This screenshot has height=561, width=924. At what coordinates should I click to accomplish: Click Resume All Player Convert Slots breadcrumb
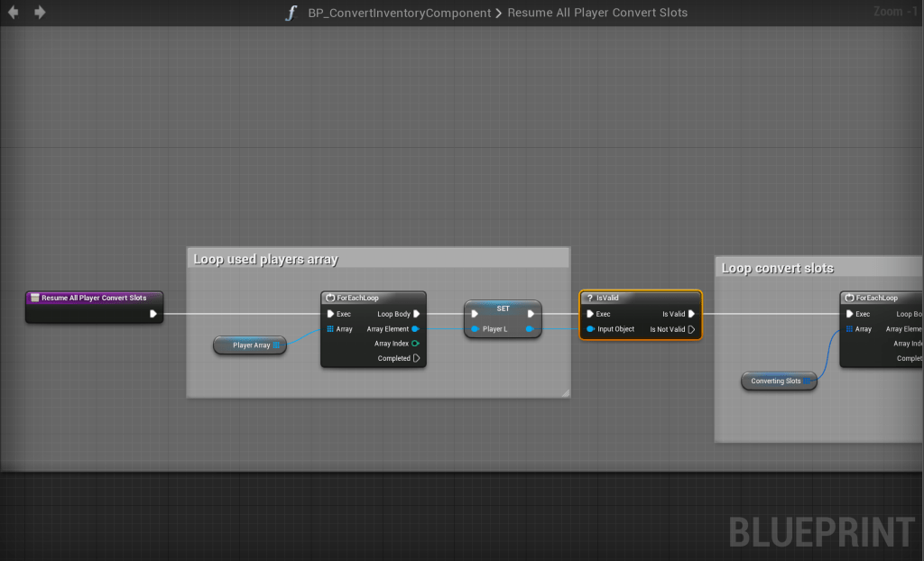pyautogui.click(x=597, y=13)
